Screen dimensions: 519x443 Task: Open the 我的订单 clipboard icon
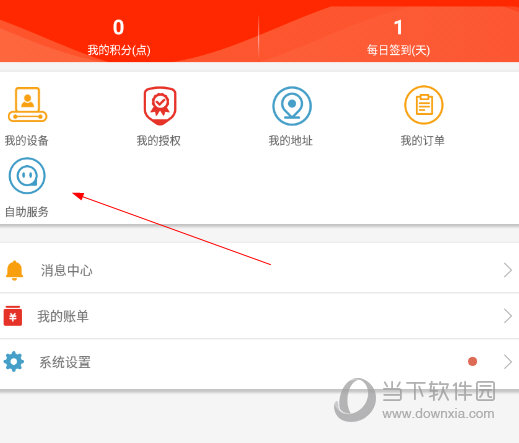click(424, 105)
